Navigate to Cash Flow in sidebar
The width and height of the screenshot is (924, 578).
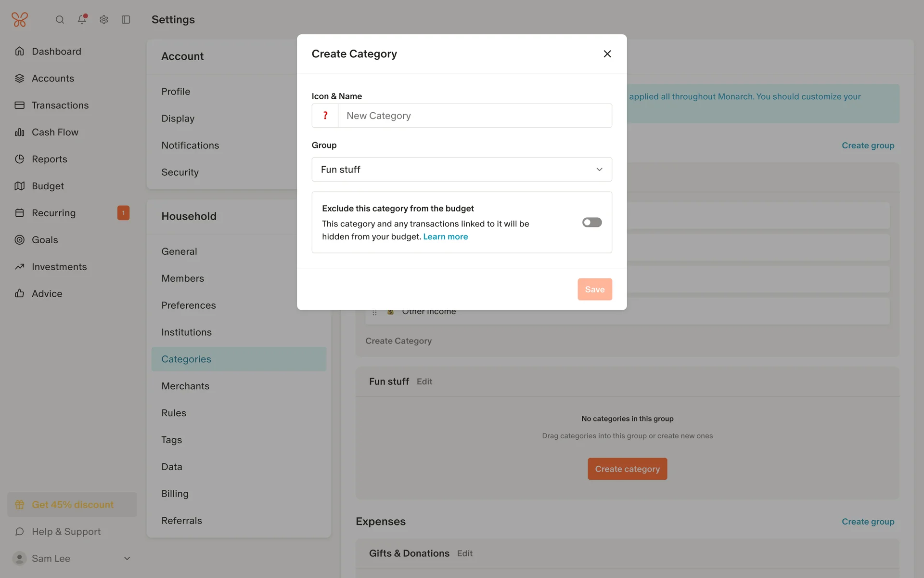coord(55,132)
